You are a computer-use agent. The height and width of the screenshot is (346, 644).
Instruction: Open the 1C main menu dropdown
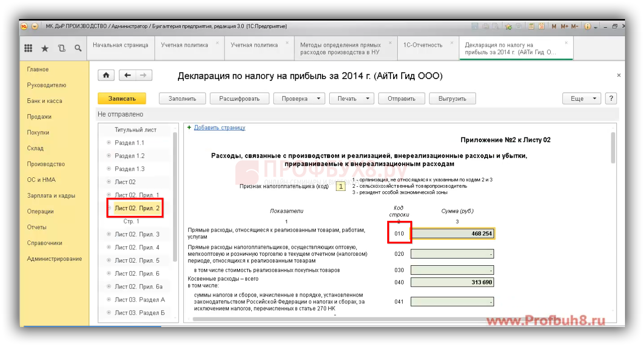pyautogui.click(x=35, y=26)
